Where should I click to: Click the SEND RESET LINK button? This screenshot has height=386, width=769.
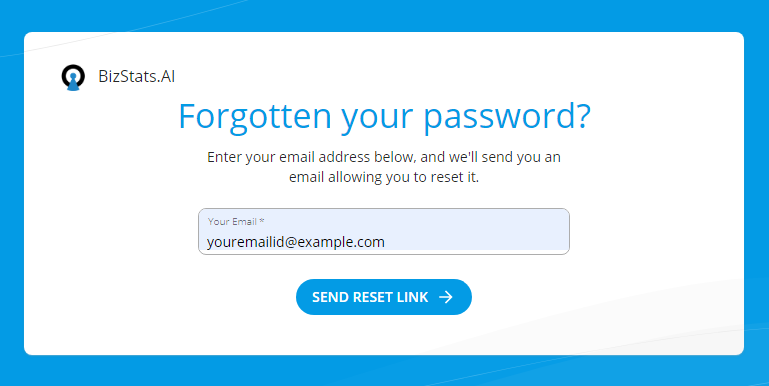(384, 297)
